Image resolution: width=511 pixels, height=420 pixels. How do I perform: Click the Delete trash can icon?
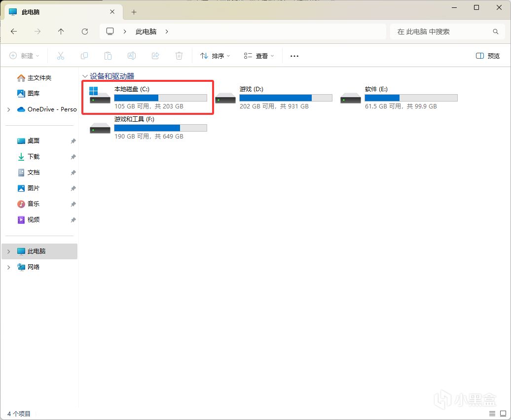coord(179,56)
